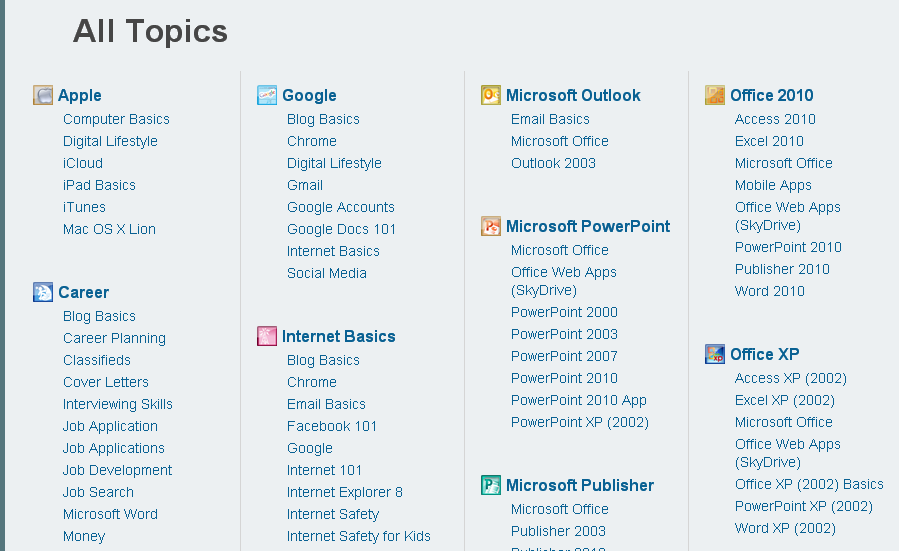
Task: Click the Career topic icon
Action: 43,292
